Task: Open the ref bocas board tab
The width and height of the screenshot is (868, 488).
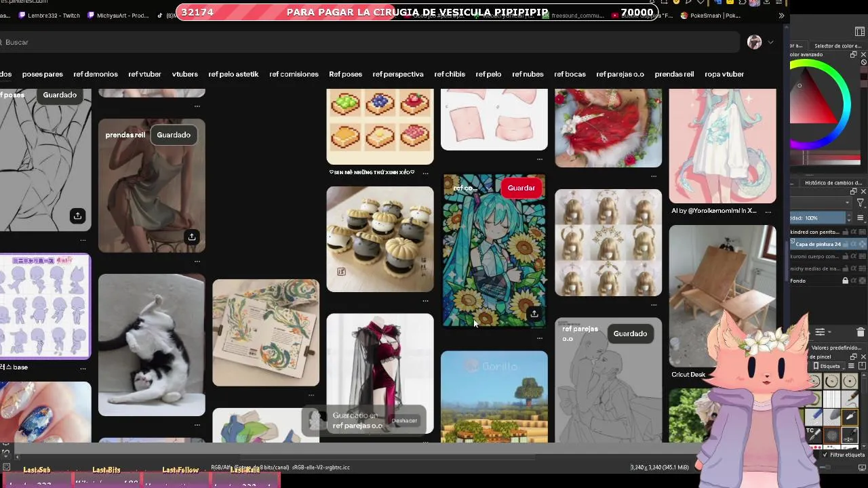Action: pos(570,74)
